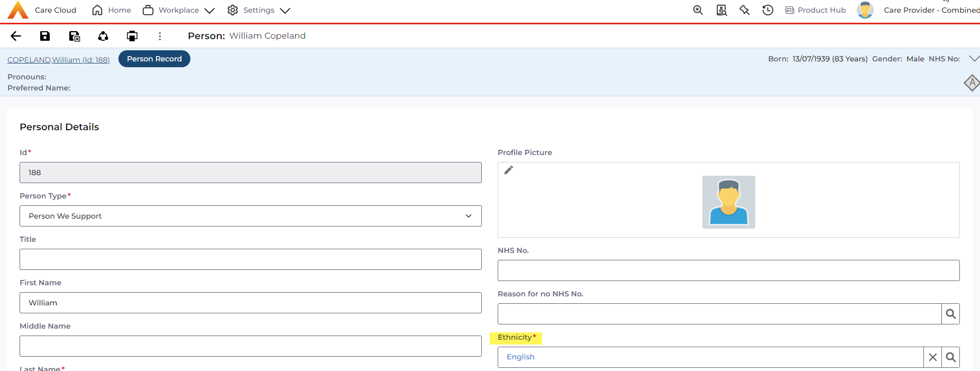This screenshot has height=371, width=980.
Task: Search Reason for no NHS No. lookup
Action: (951, 314)
